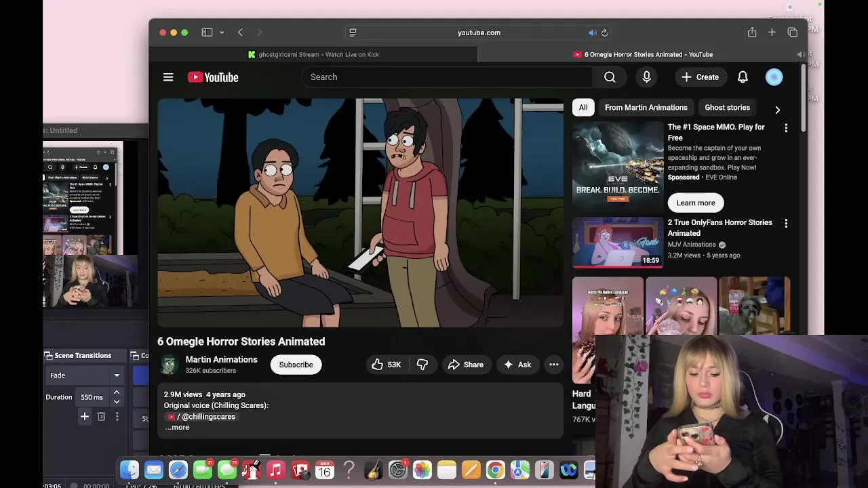
Task: Open the Safari sidebar dropdown chevron
Action: [x=222, y=33]
